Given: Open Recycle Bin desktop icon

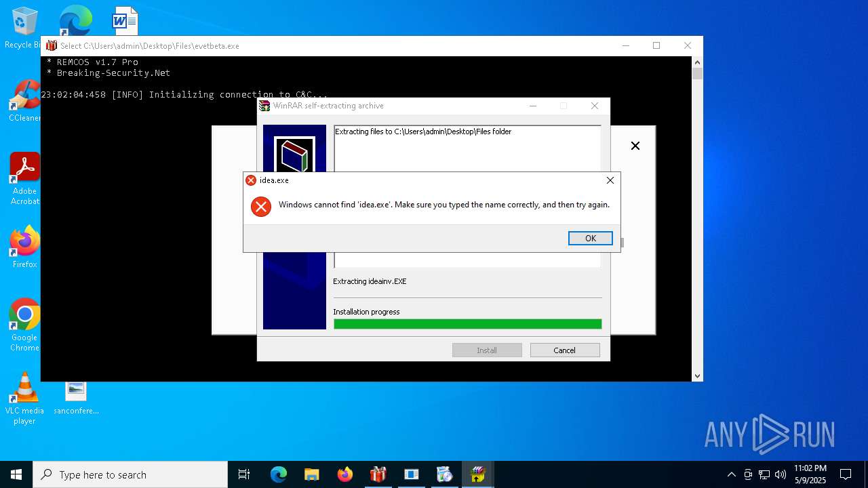Looking at the screenshot, I should [x=24, y=28].
